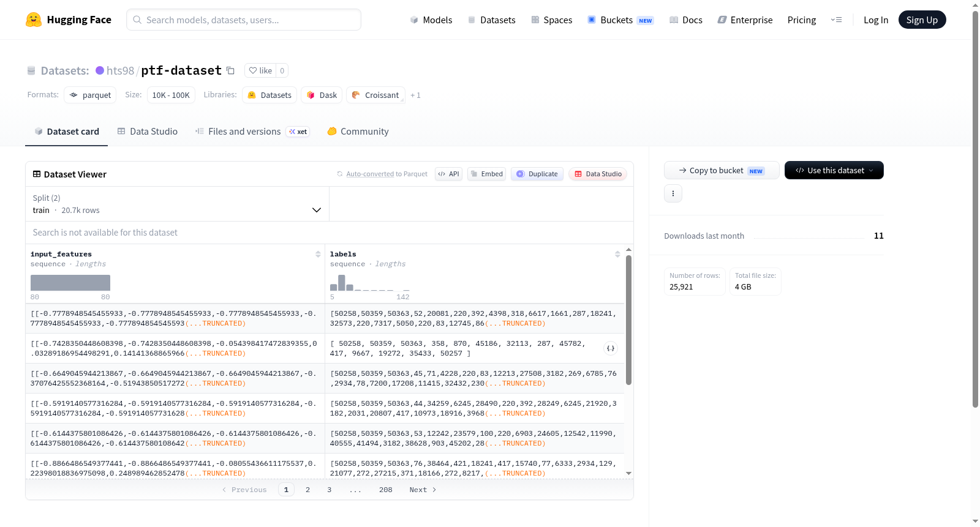Click the xet badge

pyautogui.click(x=298, y=132)
